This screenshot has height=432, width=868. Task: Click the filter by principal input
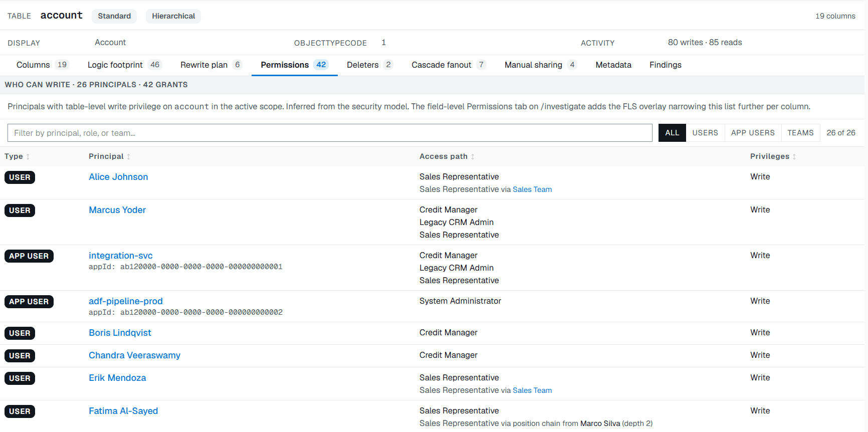tap(330, 133)
